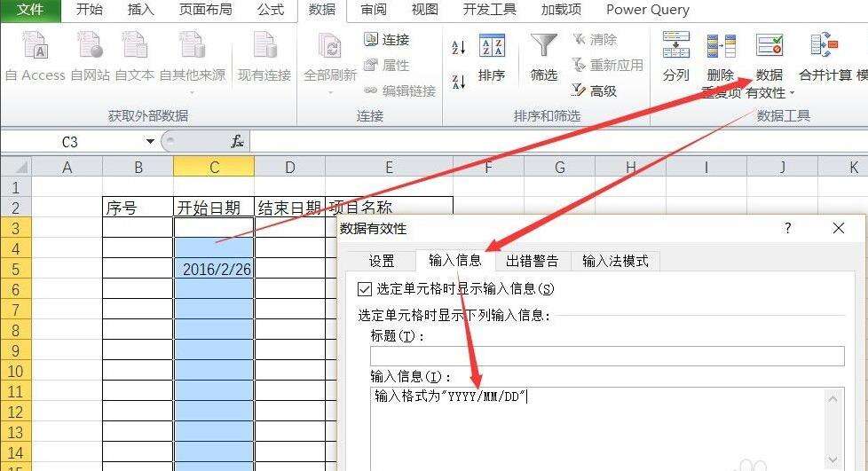Switch to 开始 home ribbon tab
The height and width of the screenshot is (471, 868).
(x=89, y=10)
